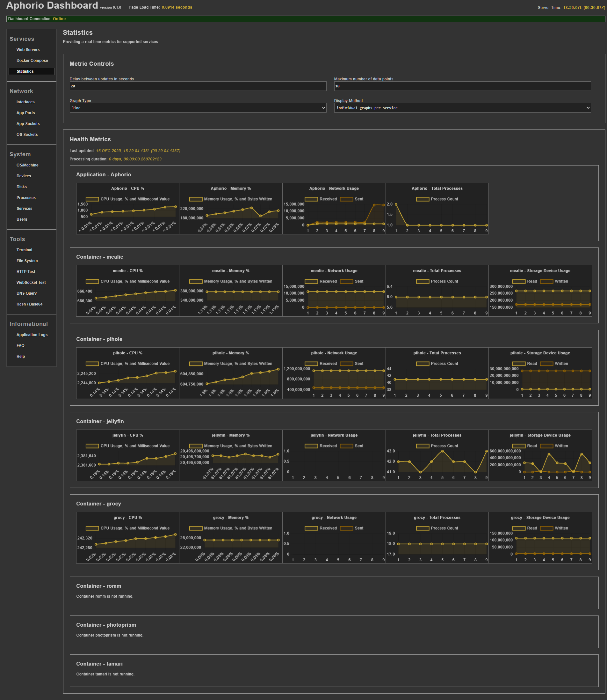
Task: Open the Display Method dropdown
Action: 462,108
